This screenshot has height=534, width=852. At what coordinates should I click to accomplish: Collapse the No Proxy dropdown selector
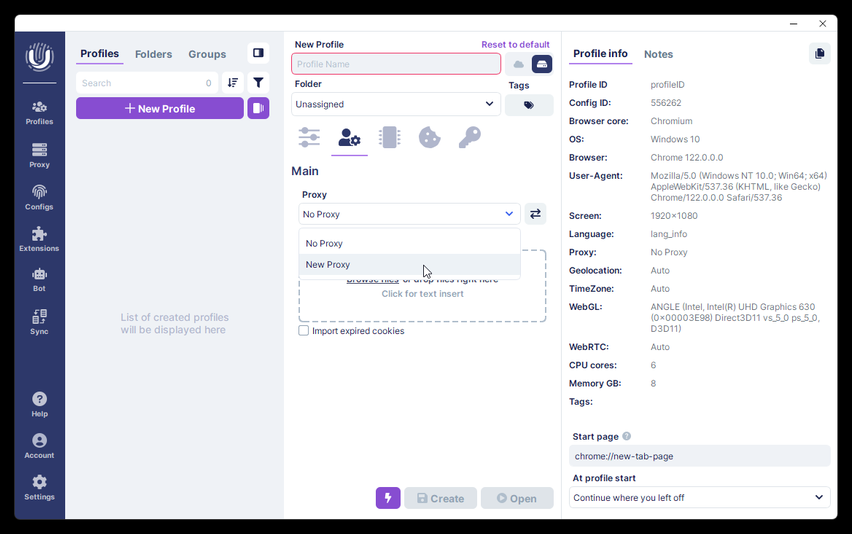(x=409, y=214)
